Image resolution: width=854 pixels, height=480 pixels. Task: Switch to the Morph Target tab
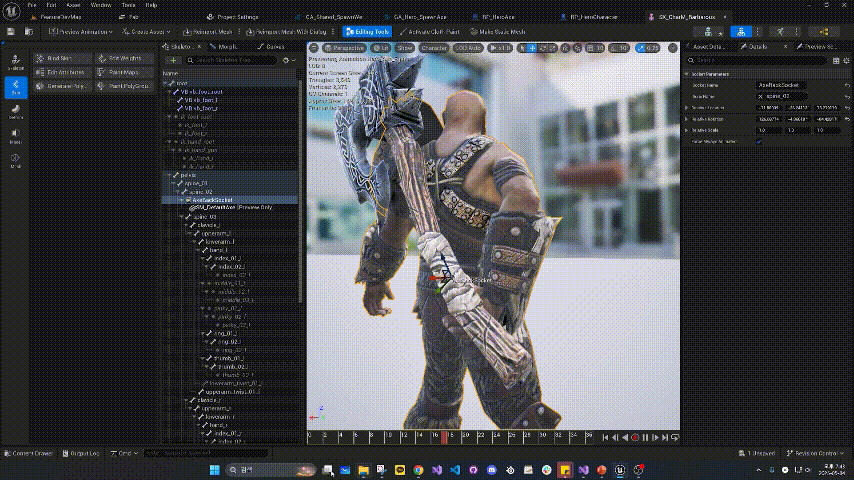point(228,47)
